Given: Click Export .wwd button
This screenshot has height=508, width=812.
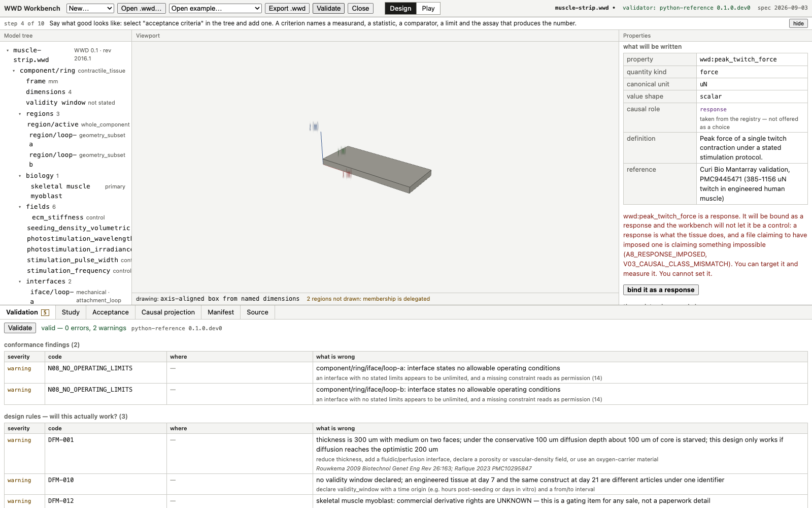Looking at the screenshot, I should pos(287,8).
